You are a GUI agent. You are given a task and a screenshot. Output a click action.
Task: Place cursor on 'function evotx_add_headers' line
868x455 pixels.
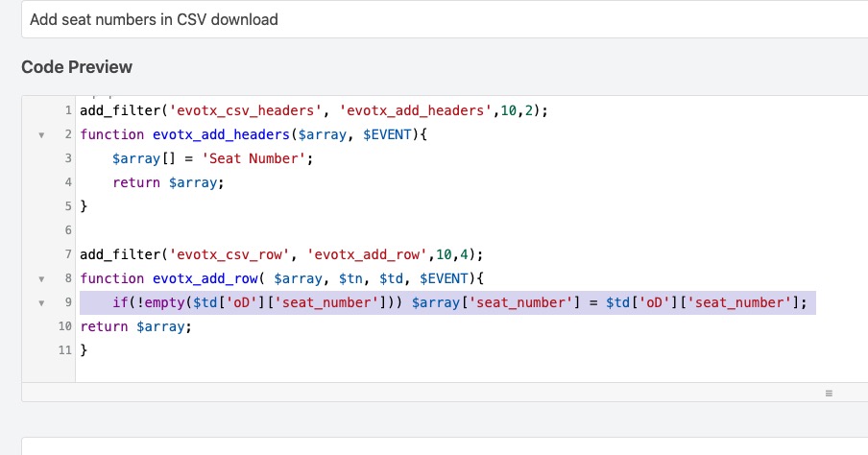[x=253, y=134]
